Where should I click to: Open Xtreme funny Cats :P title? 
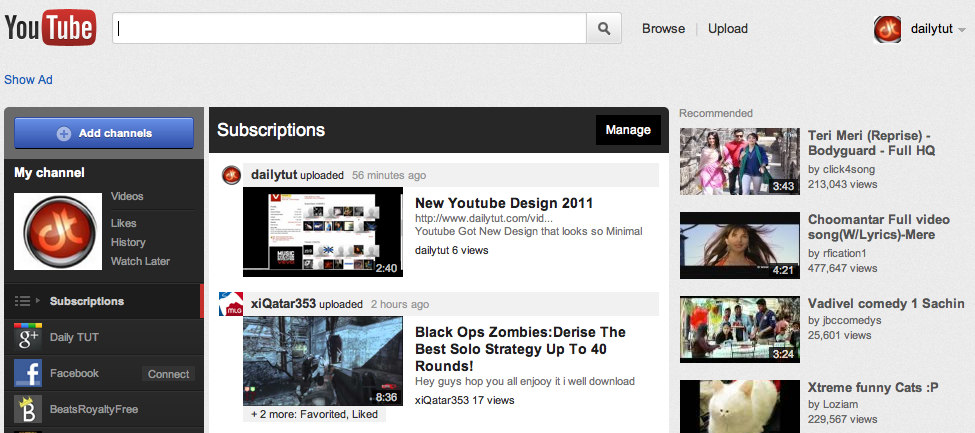coord(873,388)
